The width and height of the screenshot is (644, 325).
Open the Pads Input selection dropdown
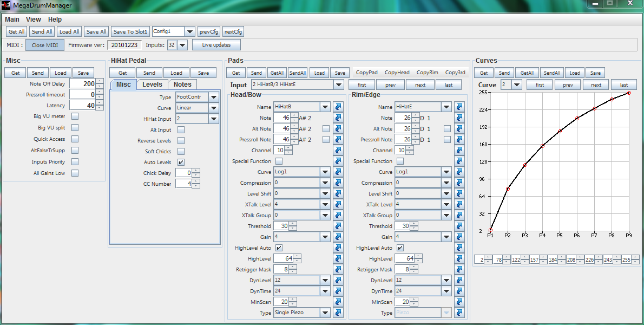coord(338,85)
